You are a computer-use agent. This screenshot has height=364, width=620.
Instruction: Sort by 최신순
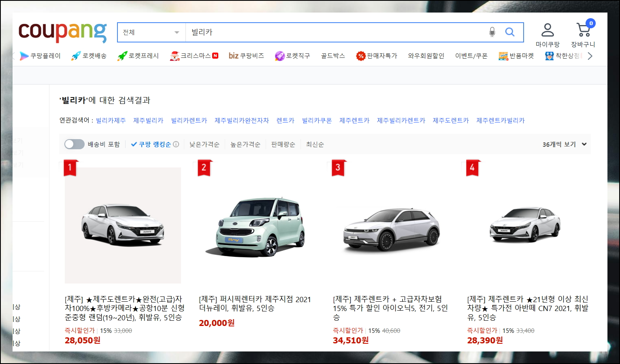(x=315, y=144)
